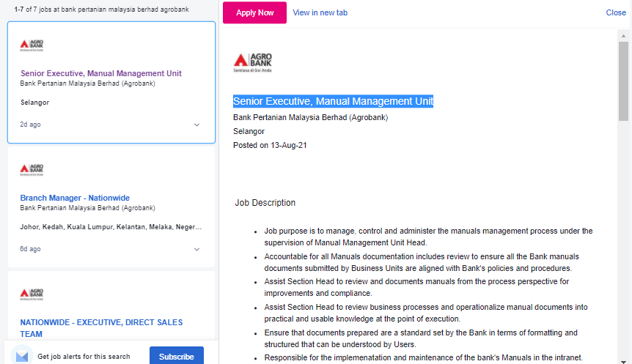Click Agrobank logo on Direct Sales Team card

click(x=32, y=294)
